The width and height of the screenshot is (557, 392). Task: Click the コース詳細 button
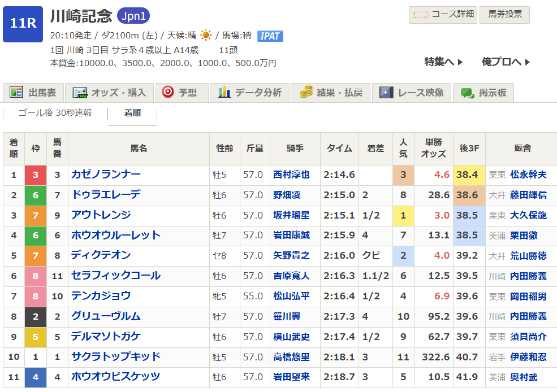(x=443, y=15)
